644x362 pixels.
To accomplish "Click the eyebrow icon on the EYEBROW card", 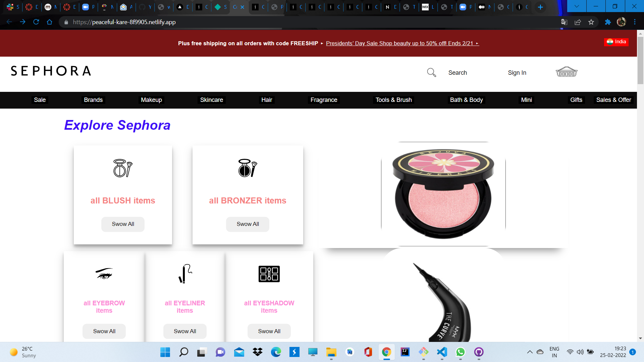I will (x=104, y=274).
